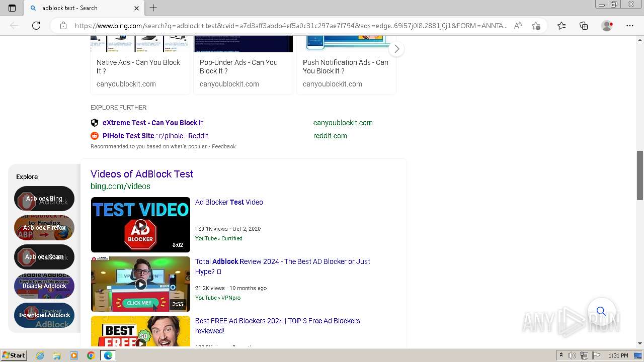Open the media player taskbar icon

74,355
